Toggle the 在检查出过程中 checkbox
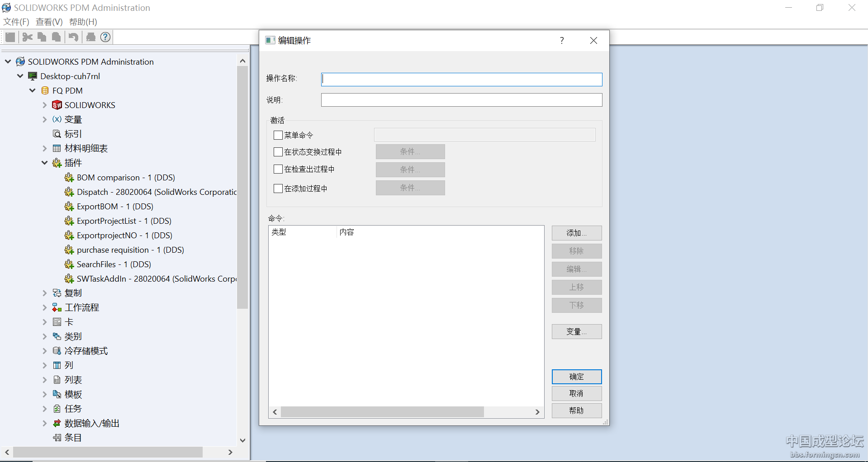 pos(278,169)
